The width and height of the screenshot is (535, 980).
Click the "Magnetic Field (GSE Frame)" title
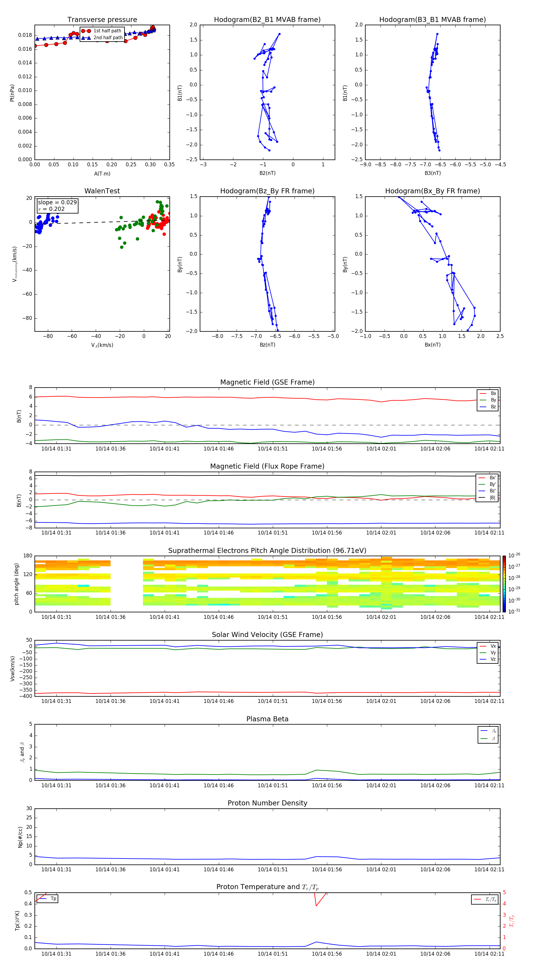[x=267, y=382]
